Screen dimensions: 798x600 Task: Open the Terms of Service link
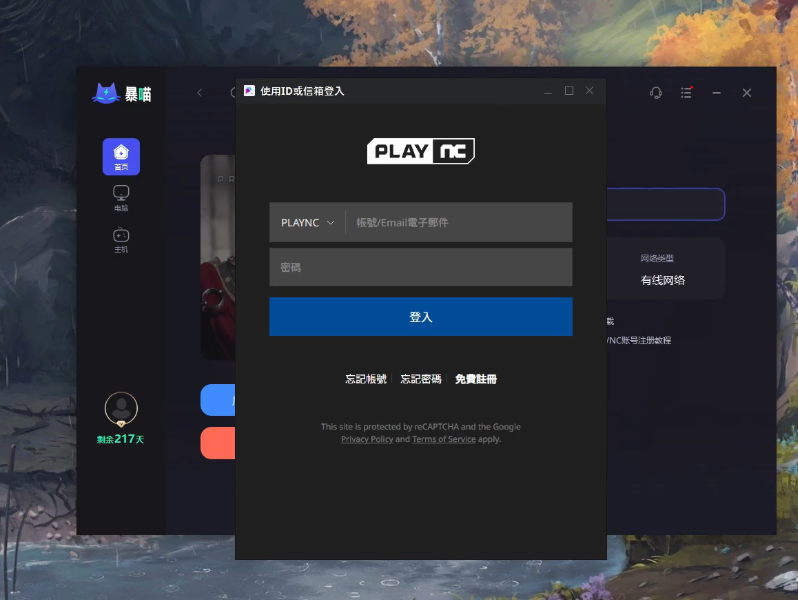444,439
